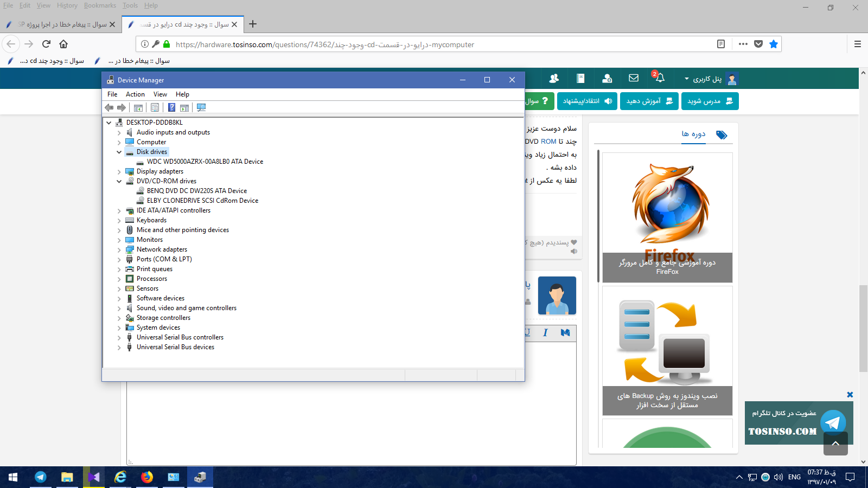Click the Forward arrow in Device Manager toolbar
868x488 pixels.
(122, 107)
